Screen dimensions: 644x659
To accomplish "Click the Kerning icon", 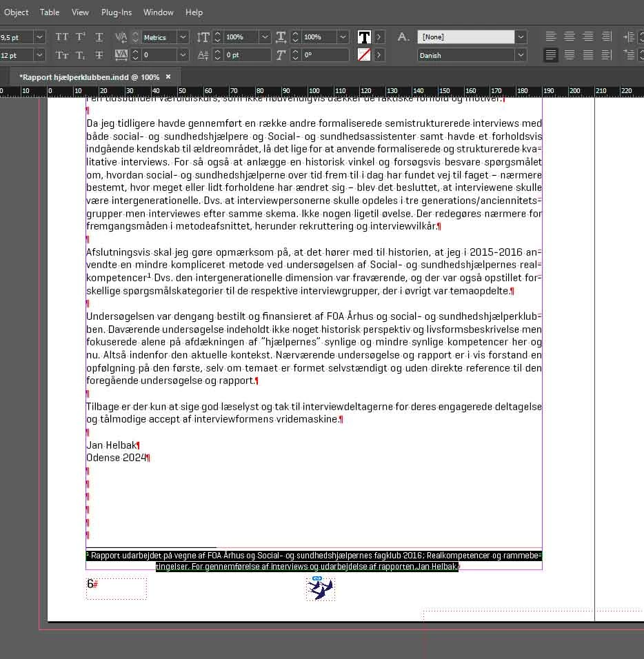I will click(121, 37).
